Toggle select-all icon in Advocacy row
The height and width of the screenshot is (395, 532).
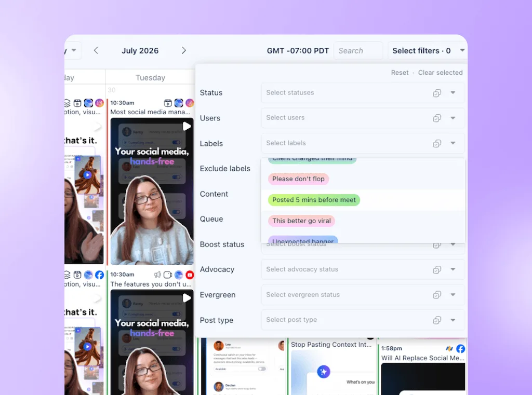click(437, 269)
